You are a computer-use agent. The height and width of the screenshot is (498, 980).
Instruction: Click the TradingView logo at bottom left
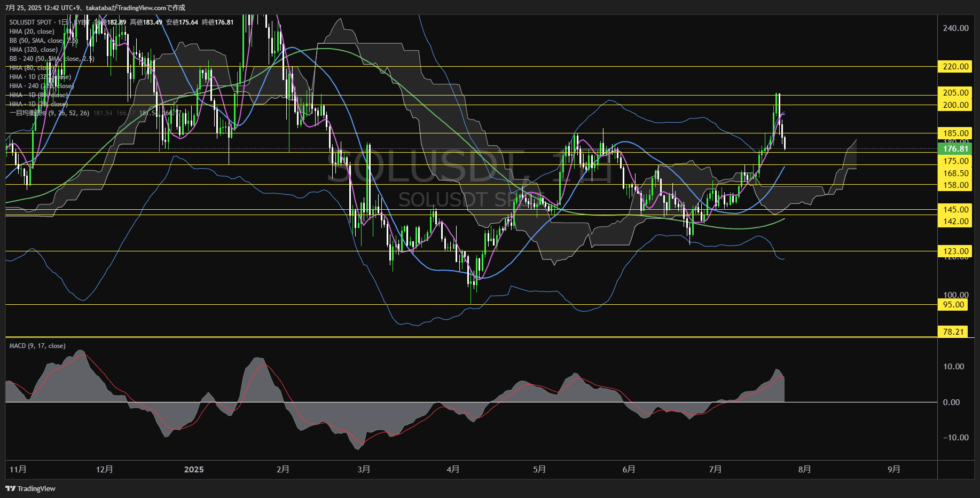[30, 488]
